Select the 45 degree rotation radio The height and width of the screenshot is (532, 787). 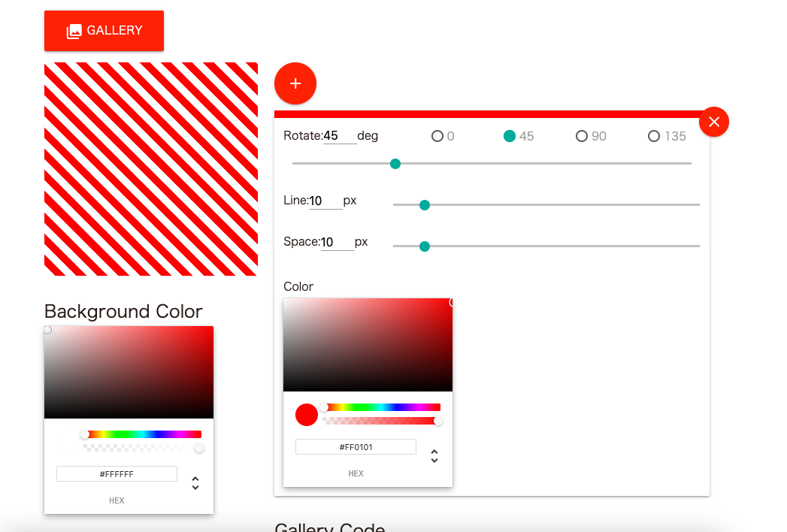[x=510, y=136]
